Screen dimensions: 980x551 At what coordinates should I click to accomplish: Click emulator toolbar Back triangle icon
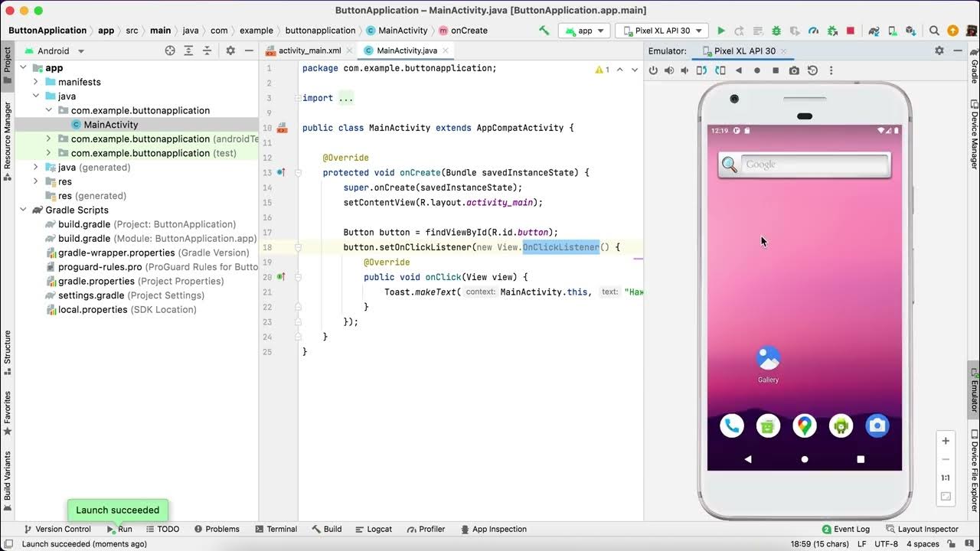coord(739,70)
